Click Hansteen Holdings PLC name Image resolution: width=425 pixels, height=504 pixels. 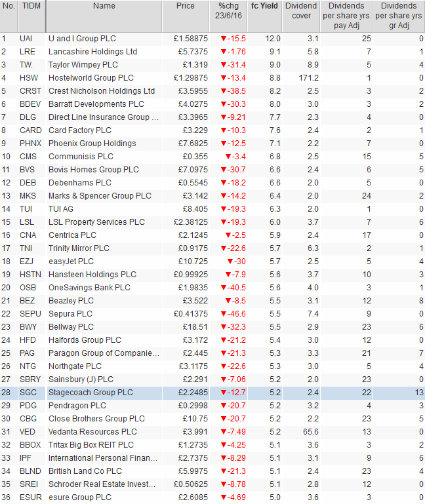[x=92, y=275]
